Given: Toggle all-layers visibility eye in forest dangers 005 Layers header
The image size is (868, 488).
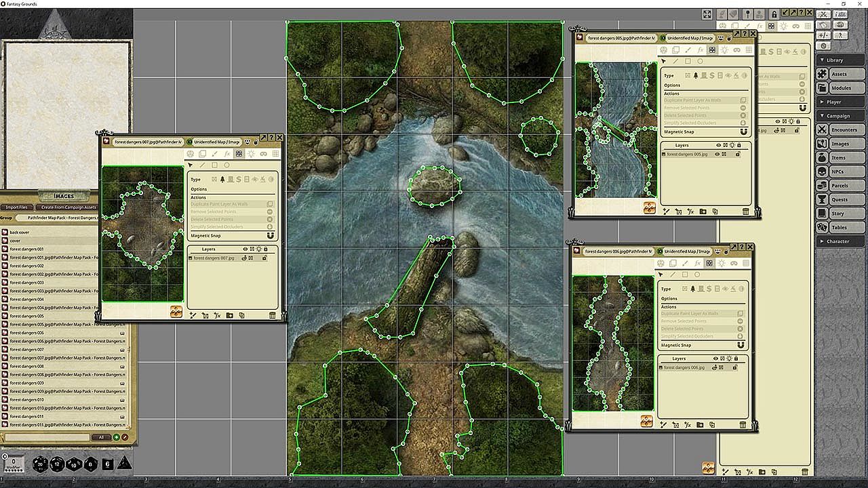Looking at the screenshot, I should point(718,145).
